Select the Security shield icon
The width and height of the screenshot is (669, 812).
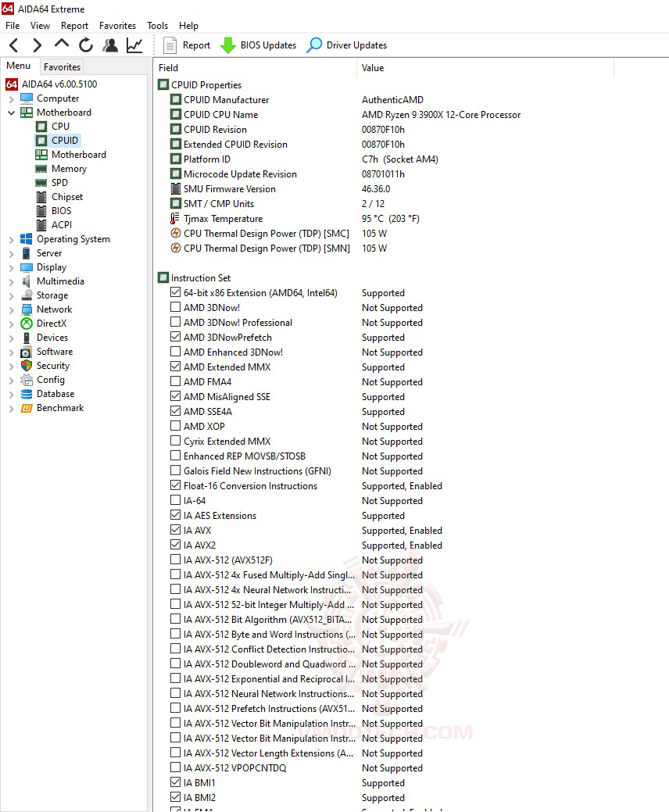pos(27,366)
